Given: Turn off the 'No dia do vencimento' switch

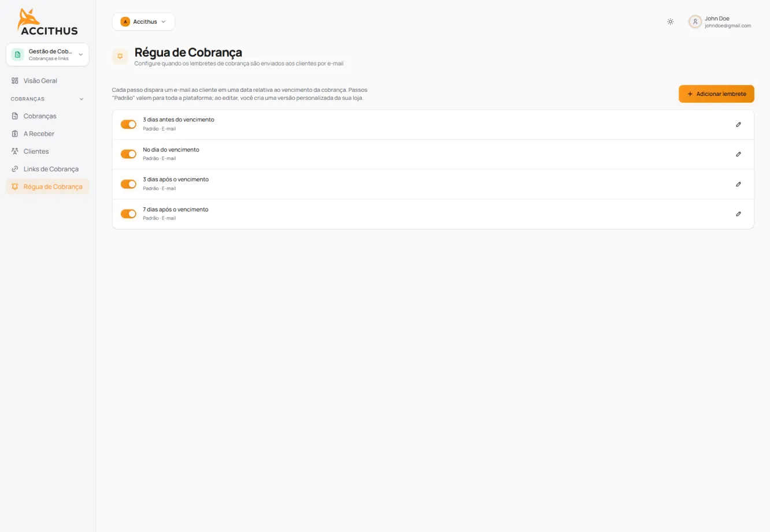Looking at the screenshot, I should [x=128, y=154].
